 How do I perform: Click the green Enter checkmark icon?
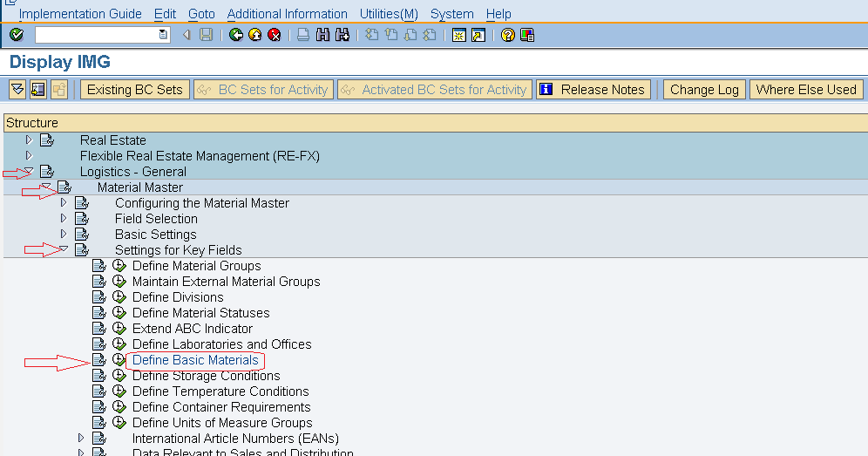point(17,35)
